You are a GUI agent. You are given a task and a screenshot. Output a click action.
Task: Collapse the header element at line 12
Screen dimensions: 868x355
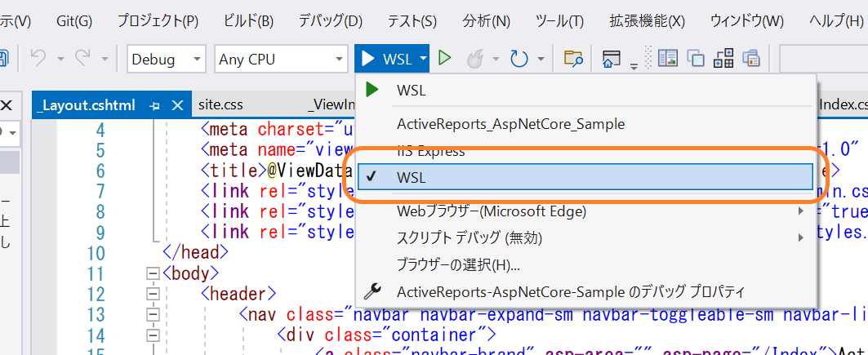click(152, 294)
